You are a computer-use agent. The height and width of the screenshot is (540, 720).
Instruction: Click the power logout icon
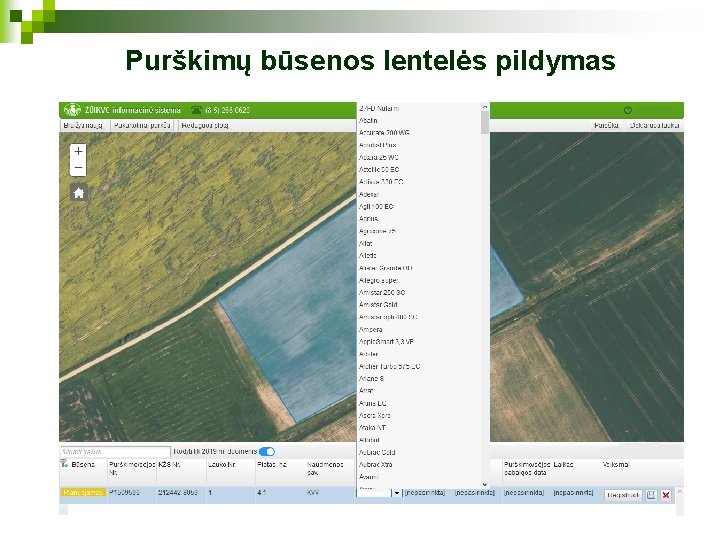point(628,110)
